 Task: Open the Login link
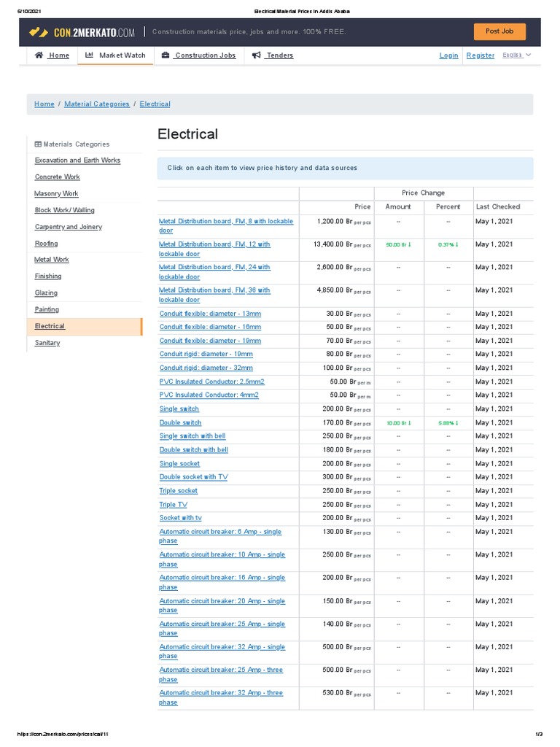[448, 55]
